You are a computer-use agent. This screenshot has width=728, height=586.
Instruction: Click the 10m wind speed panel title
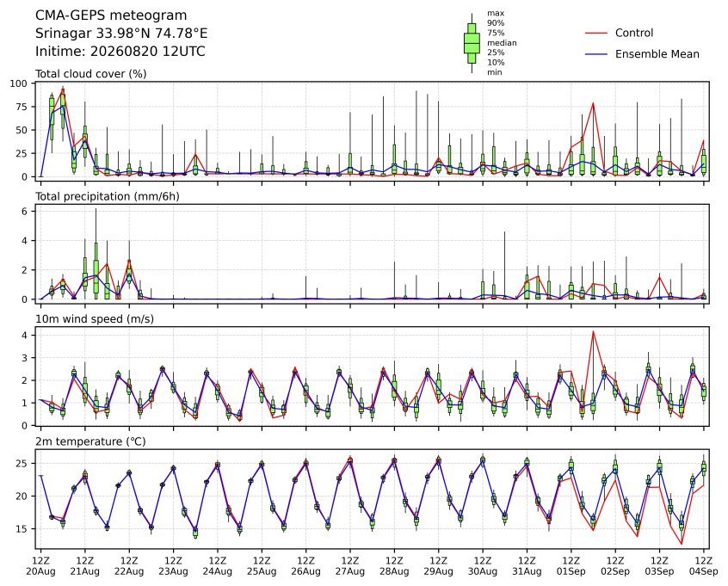pos(95,319)
